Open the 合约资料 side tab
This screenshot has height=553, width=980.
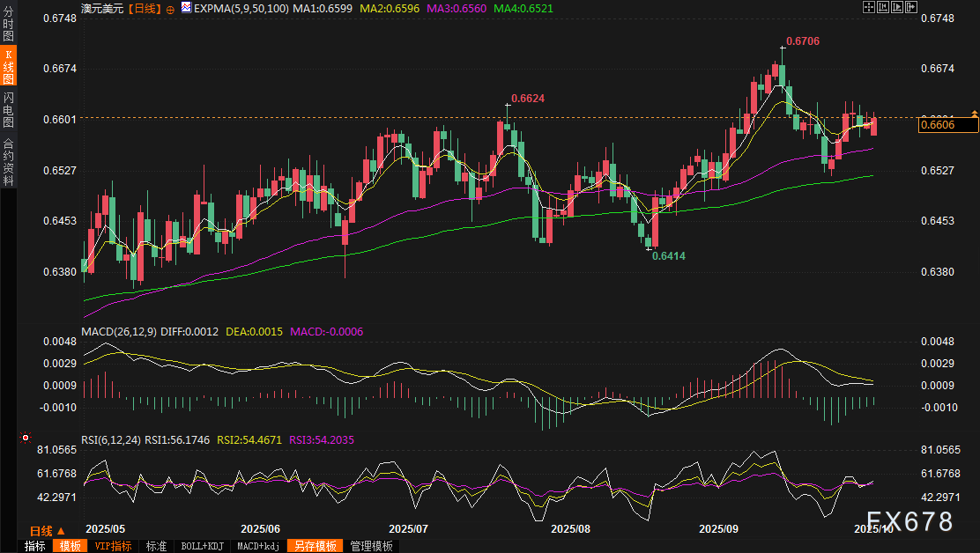pos(8,162)
